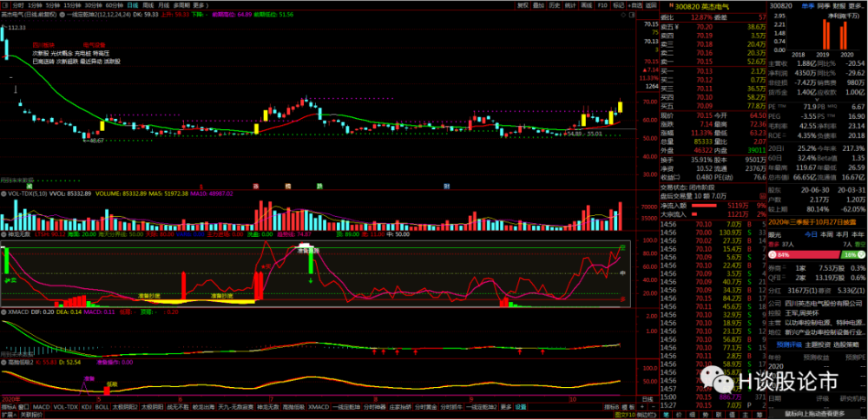The width and height of the screenshot is (868, 420).
Task: Switch to 分时 intraday period
Action: coord(18,5)
